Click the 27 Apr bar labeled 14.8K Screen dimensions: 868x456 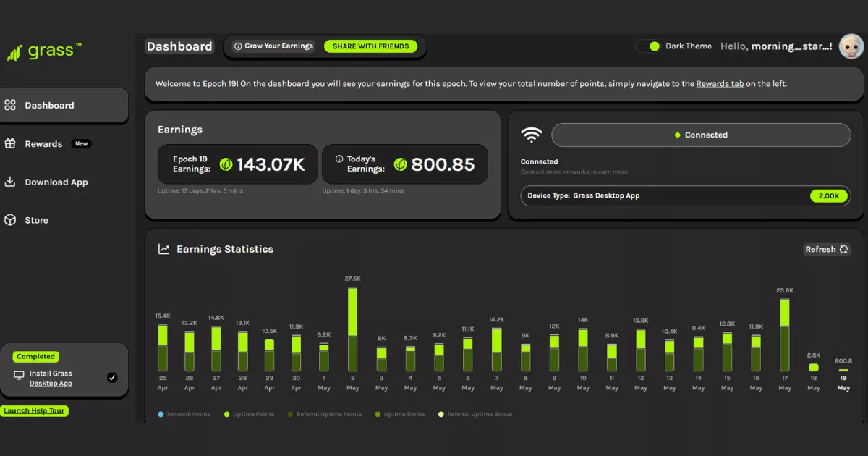pos(216,349)
